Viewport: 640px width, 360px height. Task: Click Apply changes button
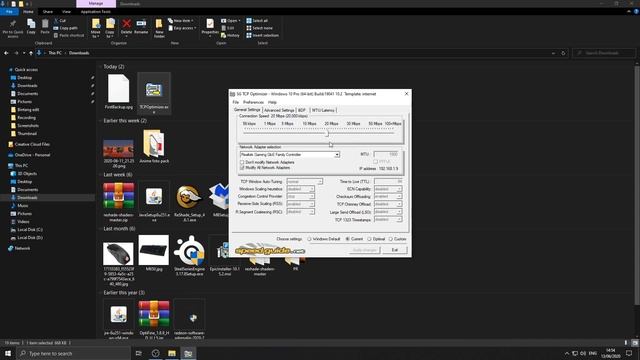point(364,250)
